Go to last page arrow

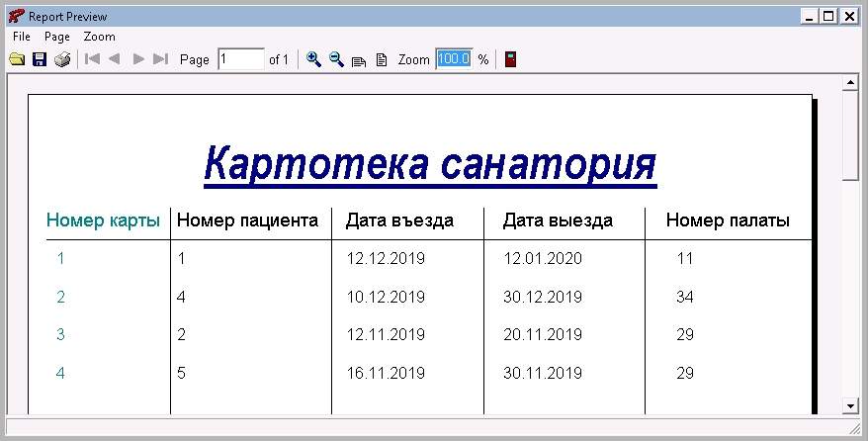(x=160, y=58)
